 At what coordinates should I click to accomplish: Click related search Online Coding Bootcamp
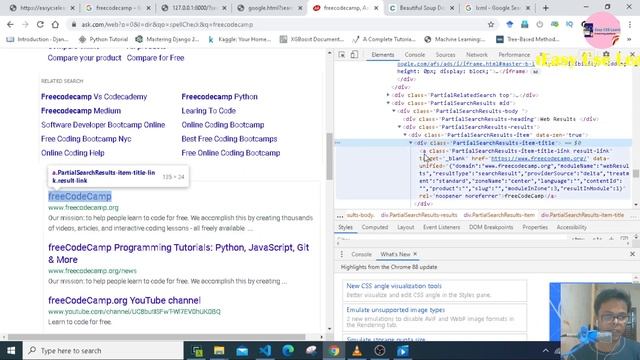pos(222,125)
